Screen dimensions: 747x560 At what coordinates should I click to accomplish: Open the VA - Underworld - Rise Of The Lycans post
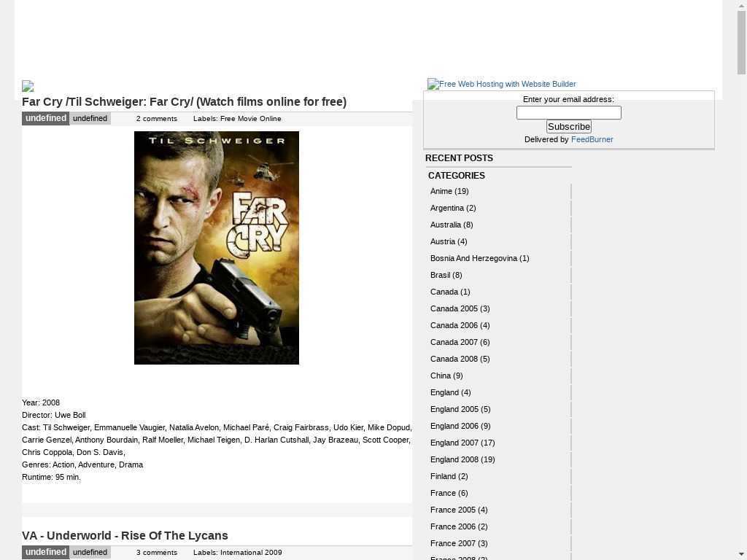click(125, 536)
